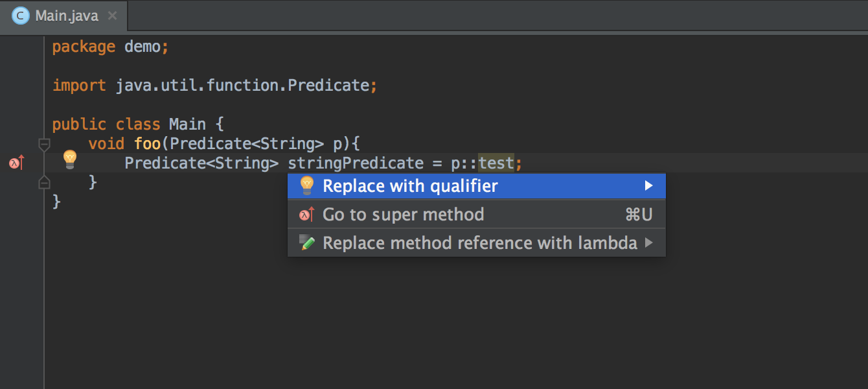868x389 pixels.
Task: Close the Main.java editor tab
Action: tap(112, 16)
